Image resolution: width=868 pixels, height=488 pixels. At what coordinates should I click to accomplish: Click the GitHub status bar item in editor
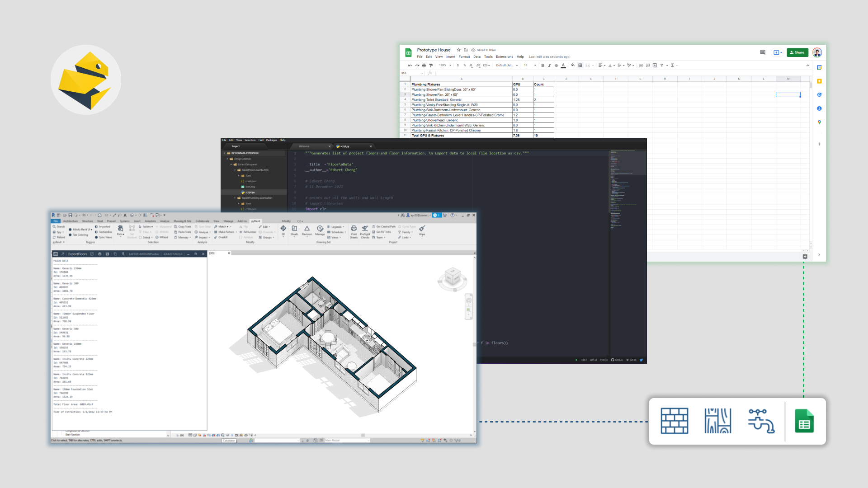[x=617, y=360]
